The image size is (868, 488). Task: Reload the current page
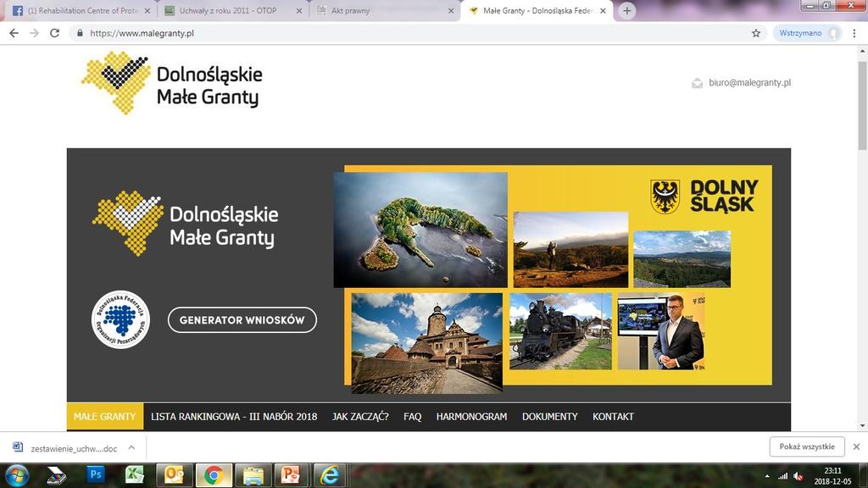coord(54,33)
